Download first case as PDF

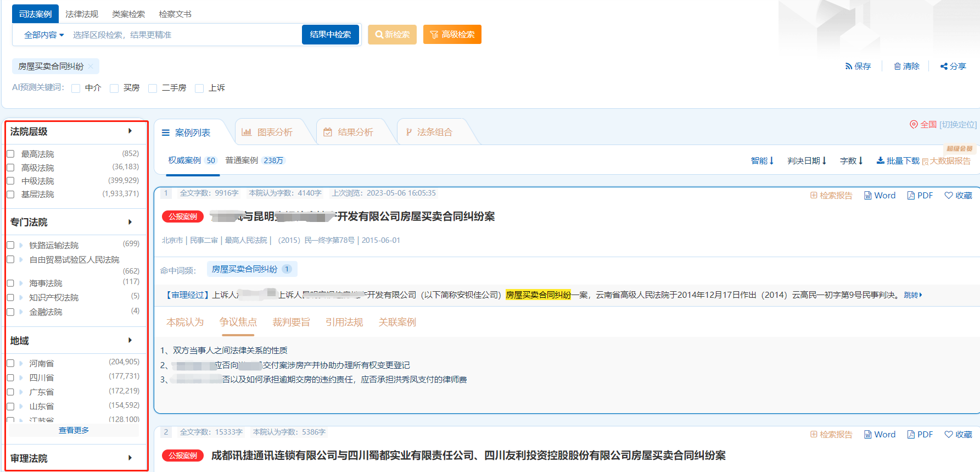920,196
